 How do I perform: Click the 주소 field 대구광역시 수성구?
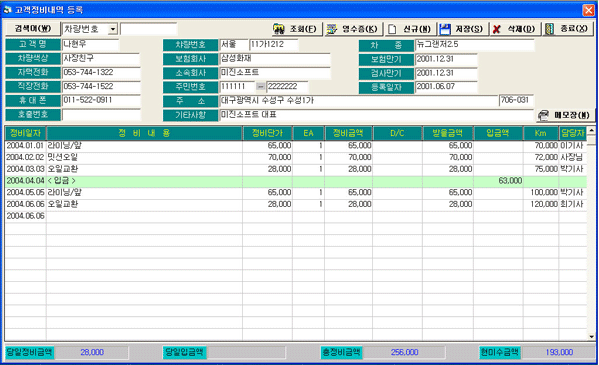[x=359, y=101]
